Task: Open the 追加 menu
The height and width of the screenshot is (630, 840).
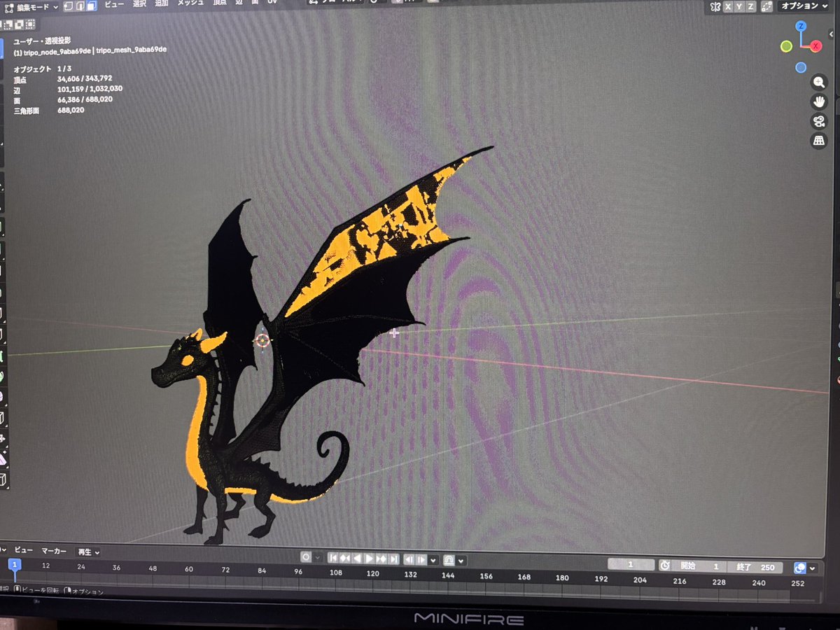Action: tap(162, 3)
